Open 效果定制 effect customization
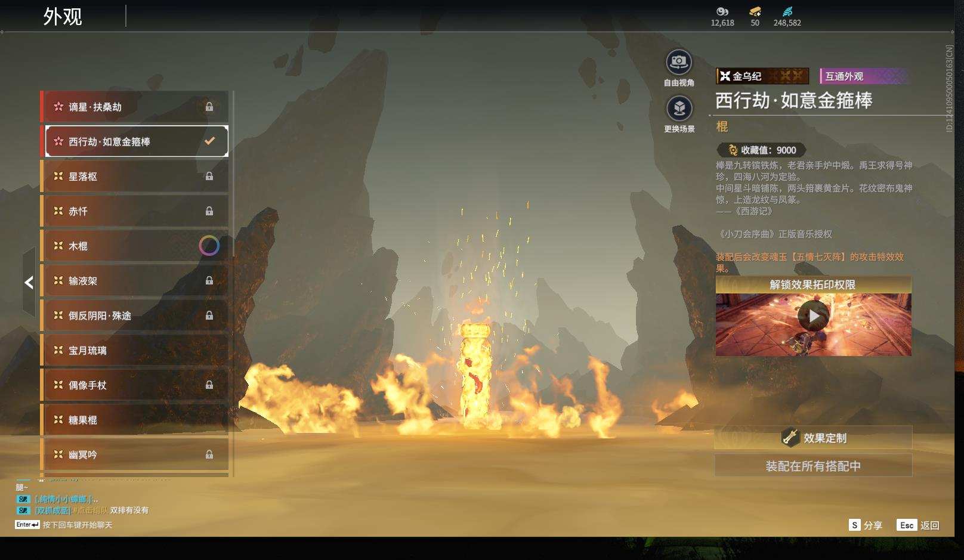964x560 pixels. [x=813, y=438]
